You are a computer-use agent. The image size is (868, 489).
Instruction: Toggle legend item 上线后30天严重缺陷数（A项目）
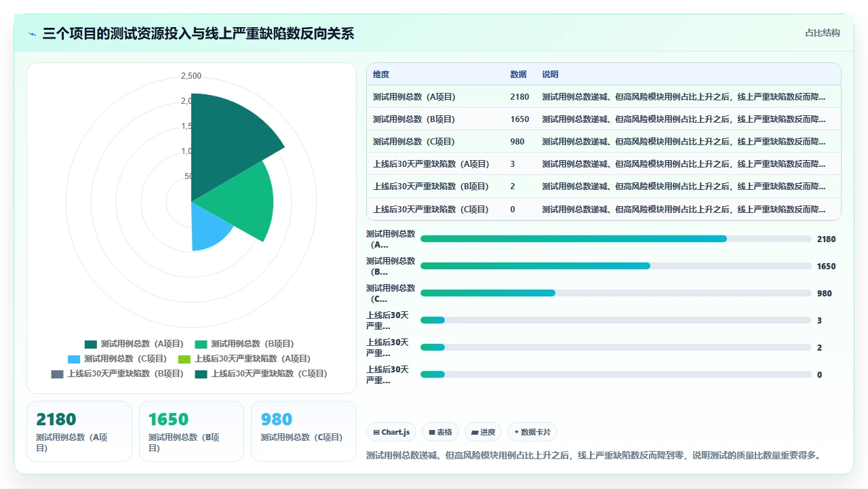[244, 359]
